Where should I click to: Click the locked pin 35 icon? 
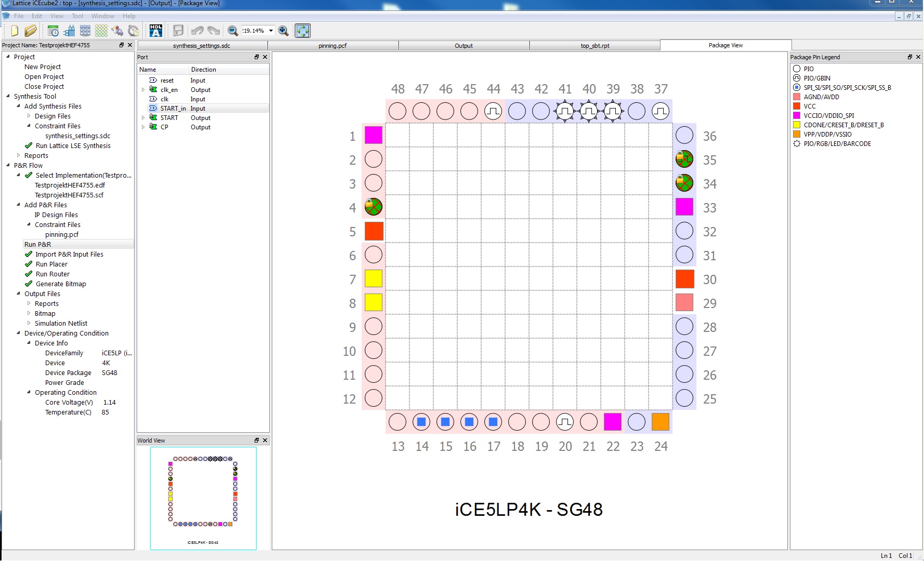pos(684,159)
